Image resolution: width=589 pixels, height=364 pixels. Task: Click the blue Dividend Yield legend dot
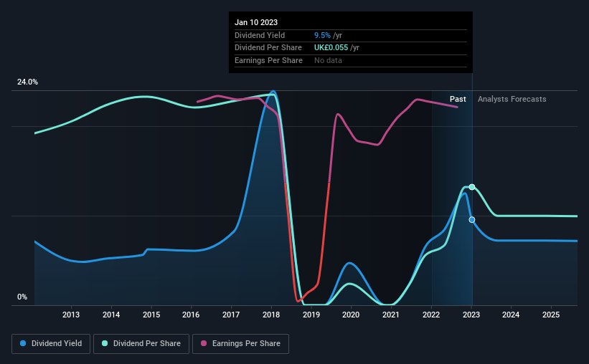point(23,343)
